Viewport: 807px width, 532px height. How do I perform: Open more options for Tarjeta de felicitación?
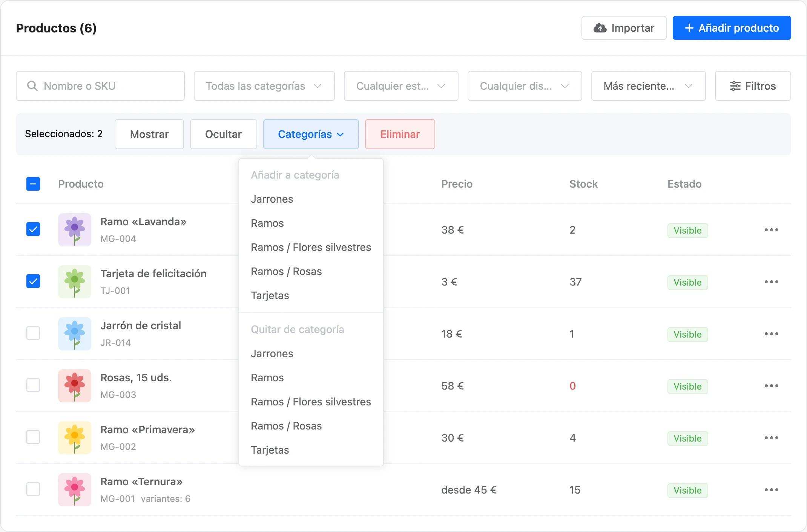pyautogui.click(x=771, y=282)
